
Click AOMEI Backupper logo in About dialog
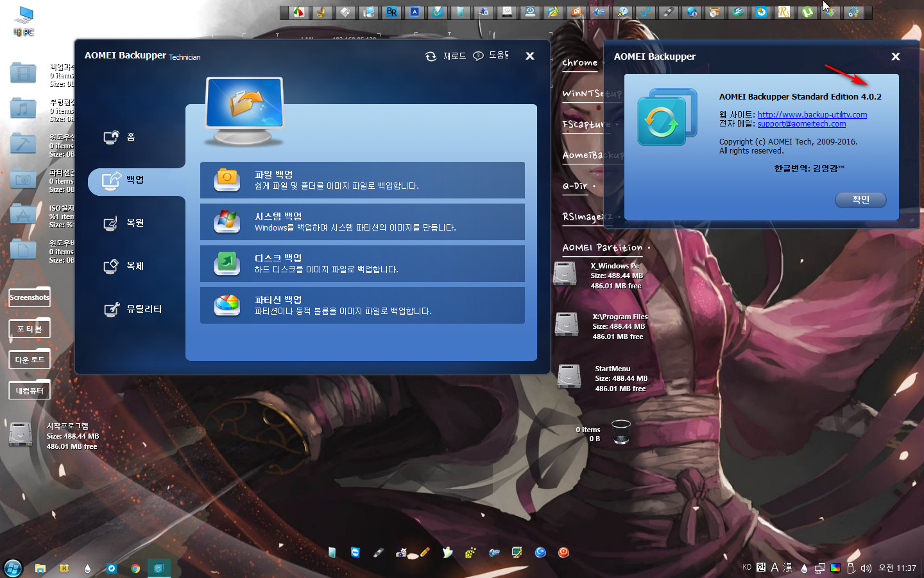(667, 117)
